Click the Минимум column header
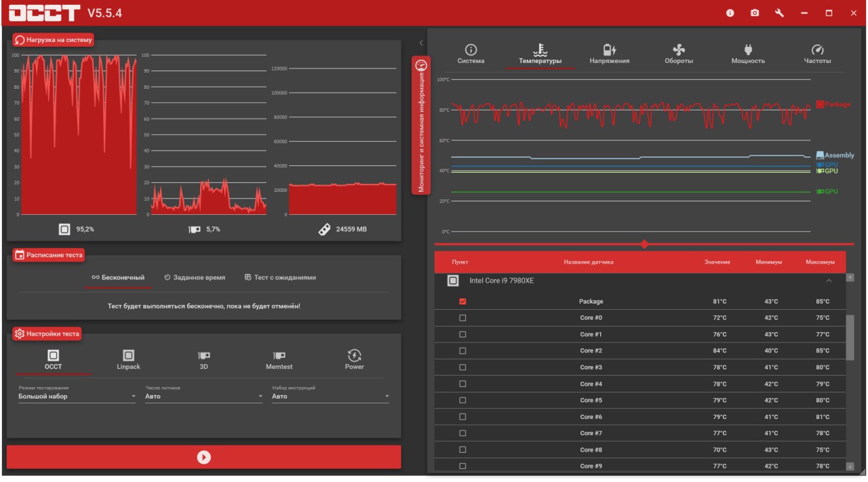The image size is (868, 482). point(769,262)
